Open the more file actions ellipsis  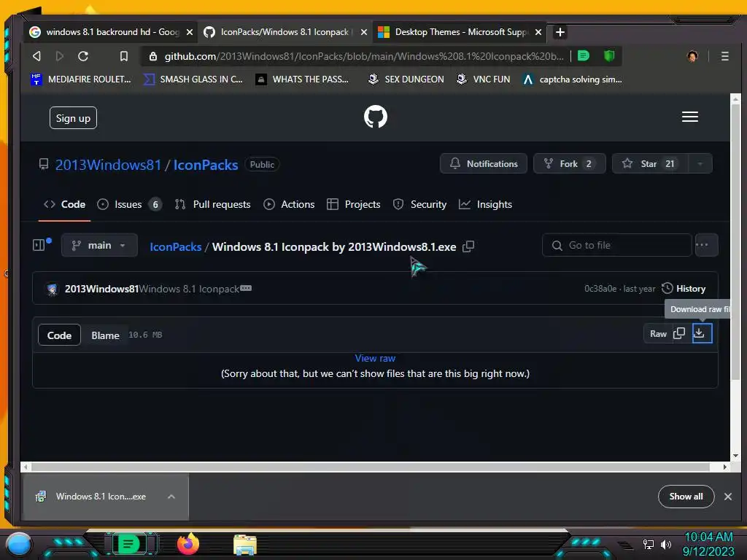(706, 245)
